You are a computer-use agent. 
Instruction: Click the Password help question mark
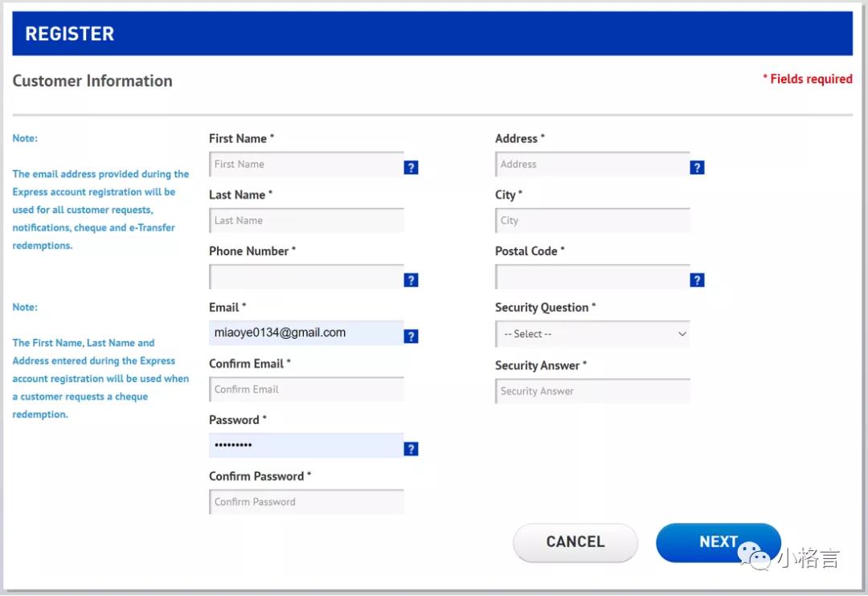tap(411, 449)
